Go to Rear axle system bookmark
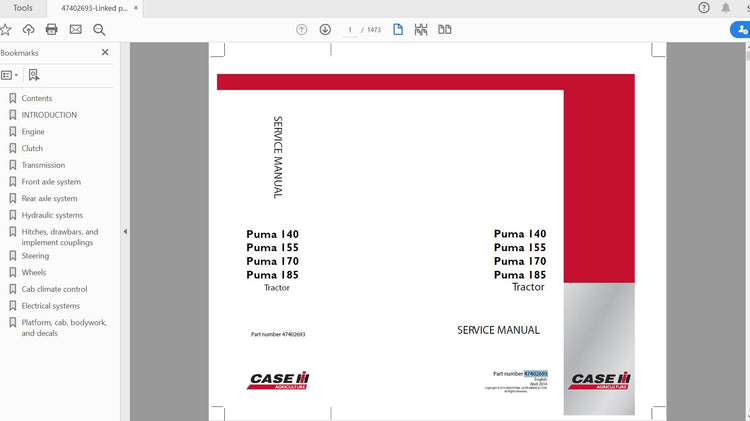This screenshot has height=421, width=750. click(49, 199)
